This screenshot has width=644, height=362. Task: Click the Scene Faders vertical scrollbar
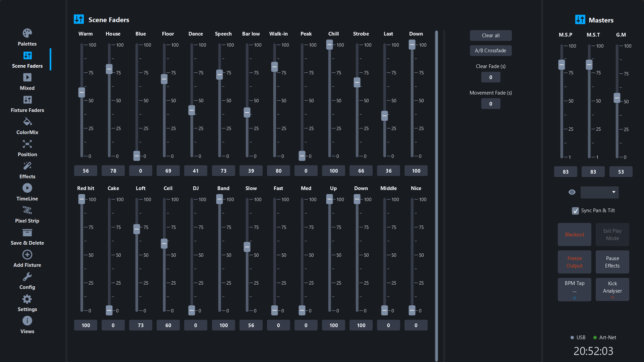pyautogui.click(x=436, y=196)
